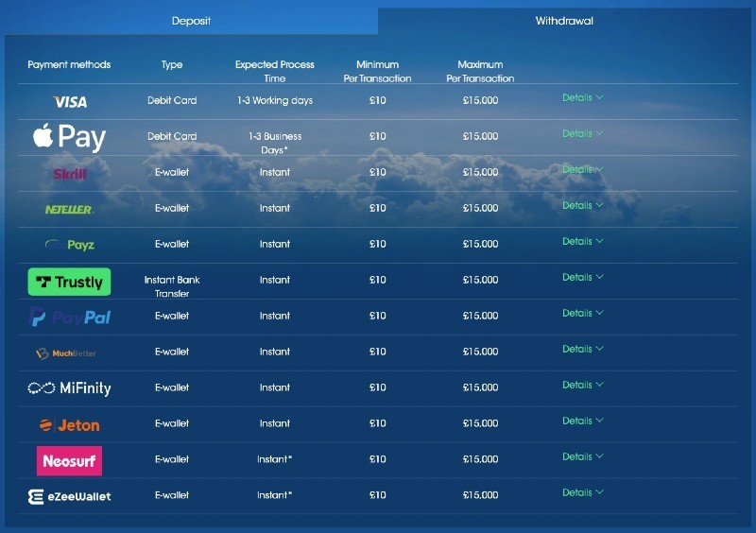
Task: Show Details for the Trustly row
Action: point(582,277)
